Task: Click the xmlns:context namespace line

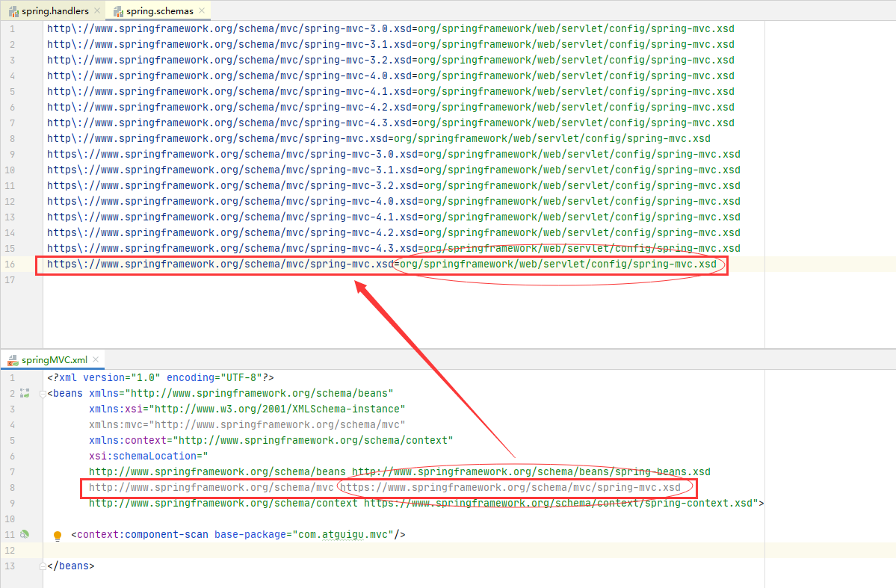Action: coord(271,441)
